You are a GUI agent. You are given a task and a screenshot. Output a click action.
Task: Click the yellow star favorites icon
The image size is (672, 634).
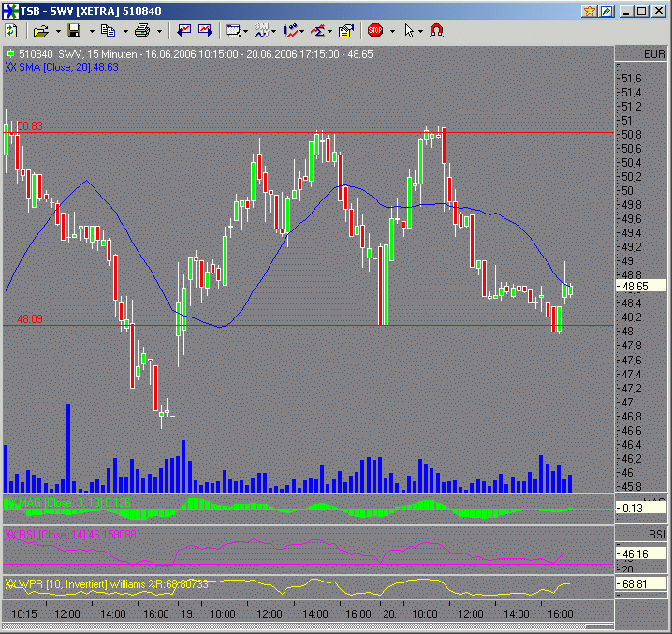coord(590,10)
